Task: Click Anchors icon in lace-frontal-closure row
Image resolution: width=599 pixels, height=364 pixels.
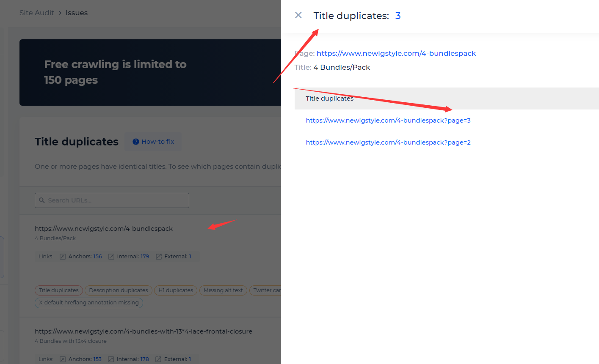Action: coord(63,359)
